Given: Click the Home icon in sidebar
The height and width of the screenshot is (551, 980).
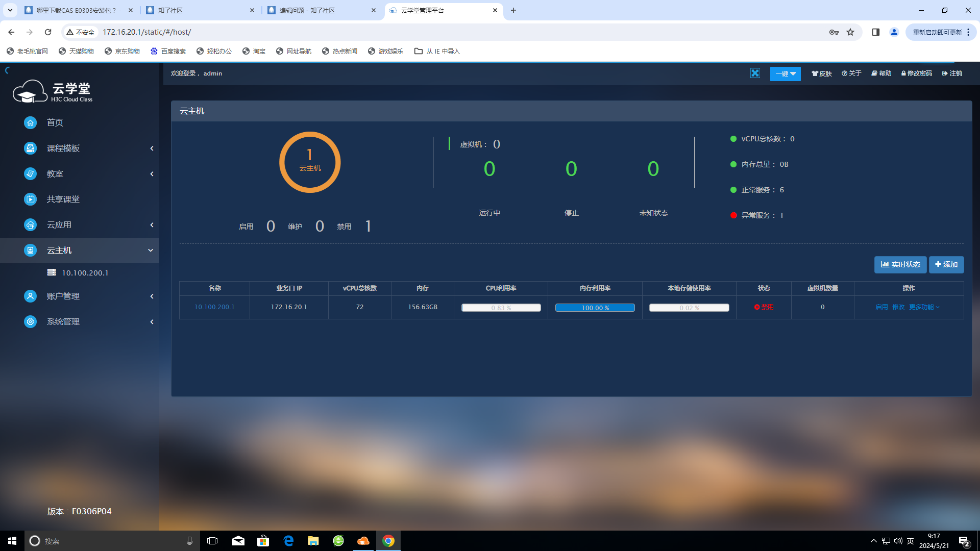Looking at the screenshot, I should coord(30,122).
